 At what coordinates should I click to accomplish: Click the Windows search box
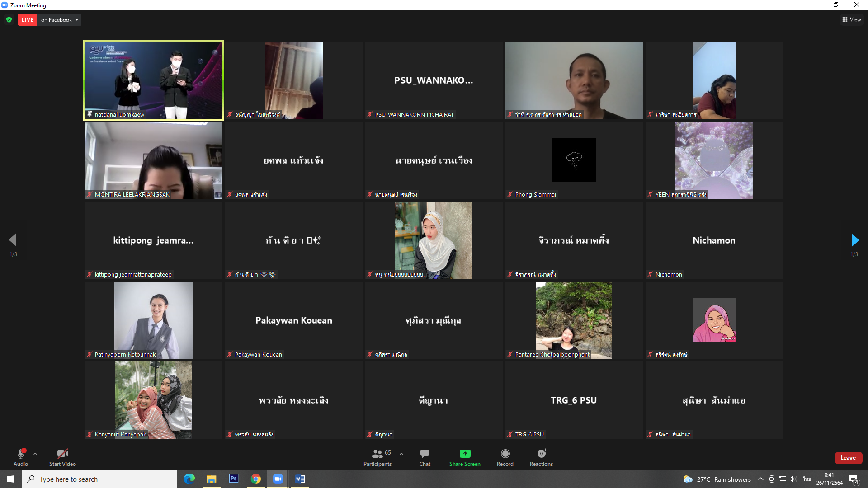pos(99,479)
